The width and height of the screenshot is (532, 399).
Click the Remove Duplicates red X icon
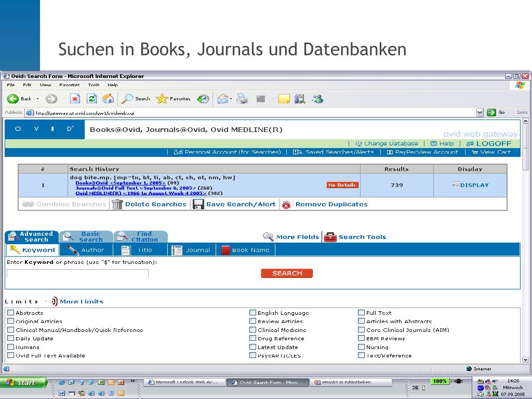coord(286,205)
